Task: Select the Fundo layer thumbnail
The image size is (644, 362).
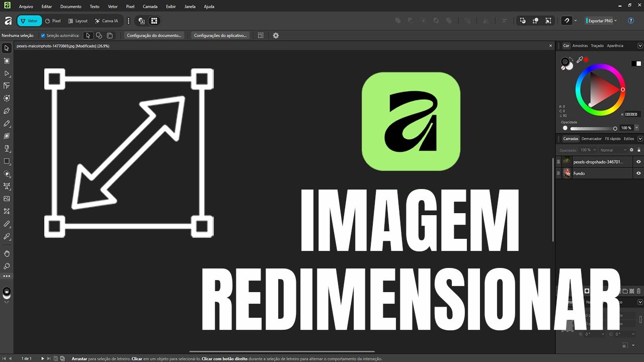Action: pyautogui.click(x=567, y=173)
